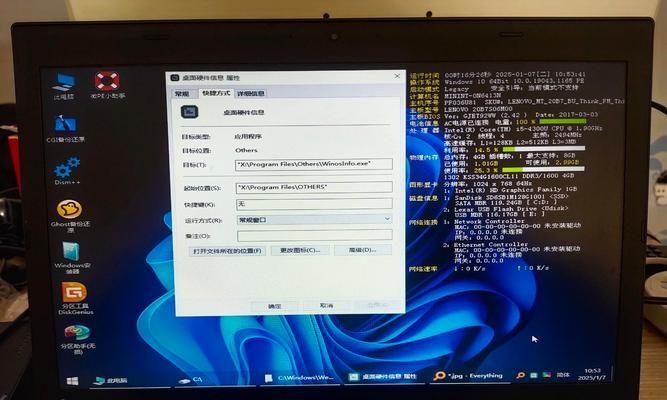
Task: Click the 确定 OK button
Action: pyautogui.click(x=275, y=306)
